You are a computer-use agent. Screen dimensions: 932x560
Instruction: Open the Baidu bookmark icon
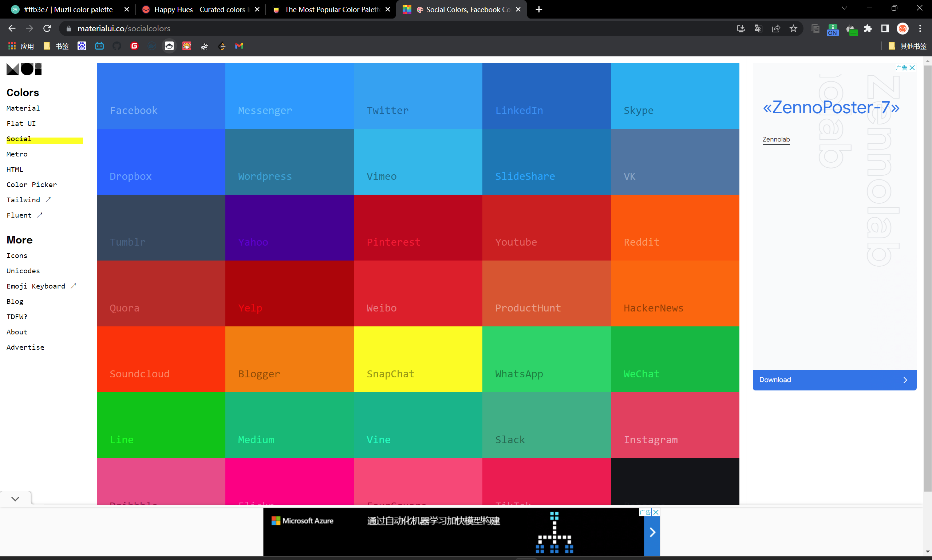point(82,46)
